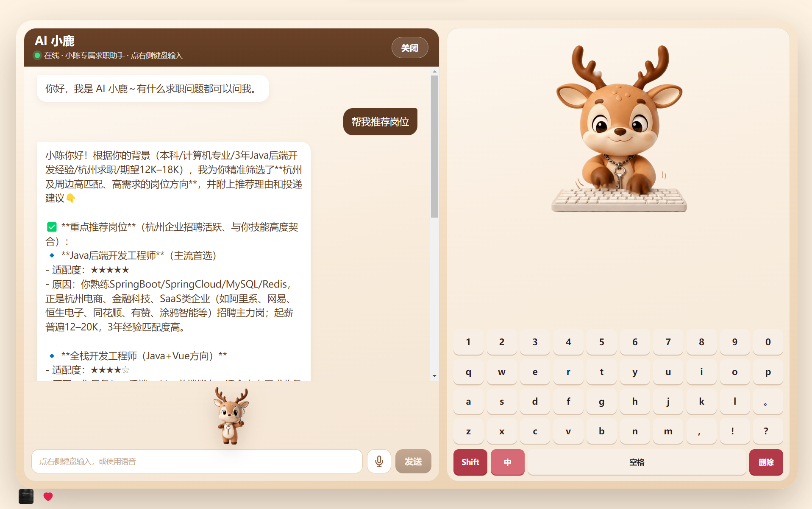This screenshot has height=509, width=812.
Task: Tap the number 8 key
Action: pyautogui.click(x=701, y=342)
